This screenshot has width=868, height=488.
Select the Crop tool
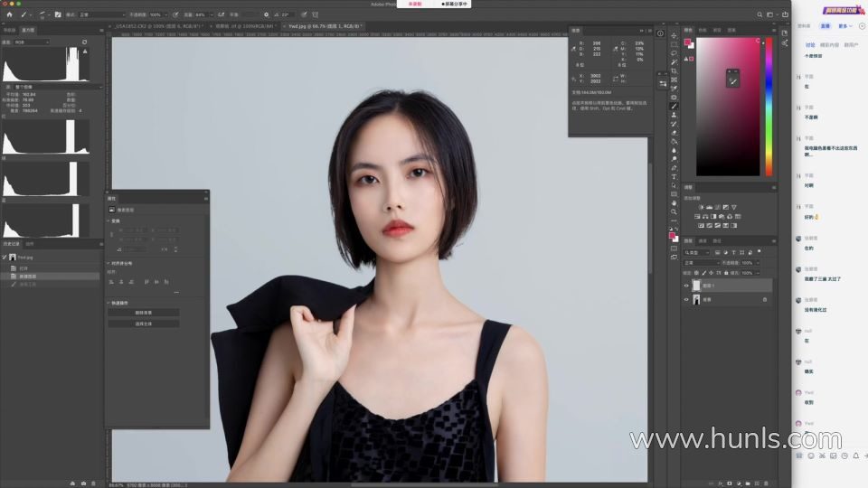coord(674,70)
